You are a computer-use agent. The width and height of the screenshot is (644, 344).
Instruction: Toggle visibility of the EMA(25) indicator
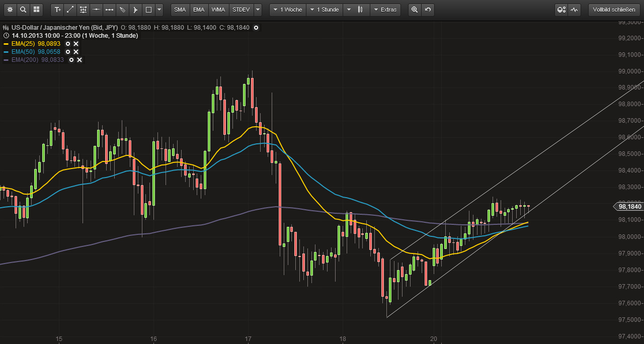click(x=68, y=44)
